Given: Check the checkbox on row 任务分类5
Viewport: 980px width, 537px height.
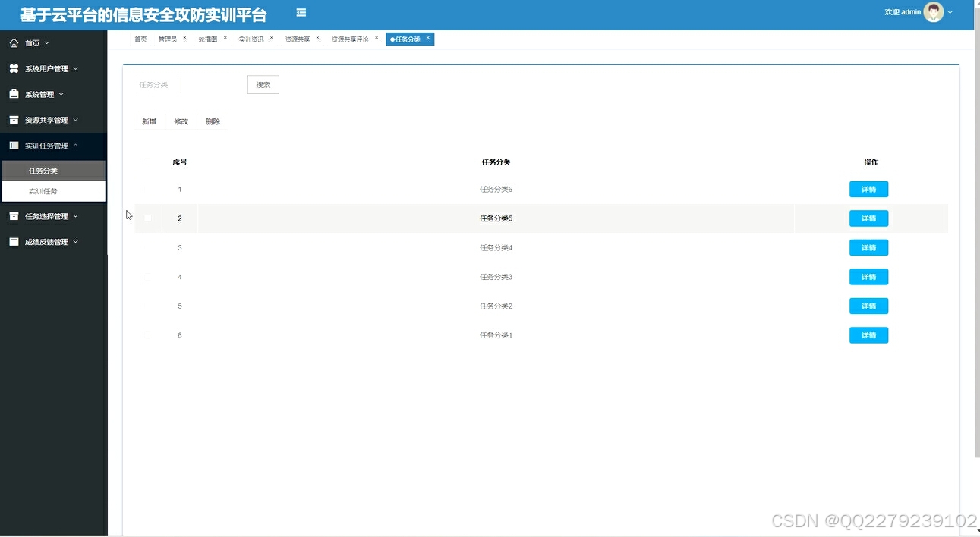Looking at the screenshot, I should tap(147, 218).
